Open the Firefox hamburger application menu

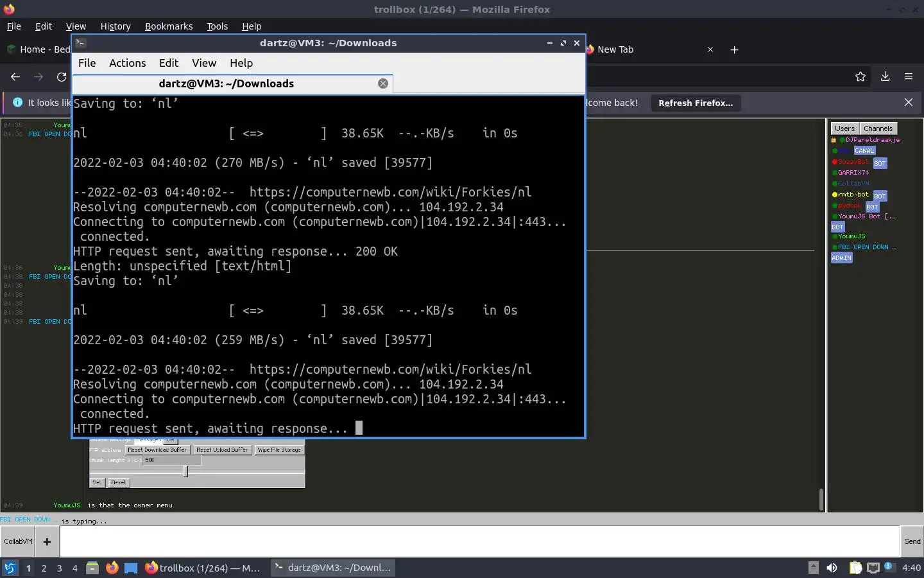(x=909, y=76)
